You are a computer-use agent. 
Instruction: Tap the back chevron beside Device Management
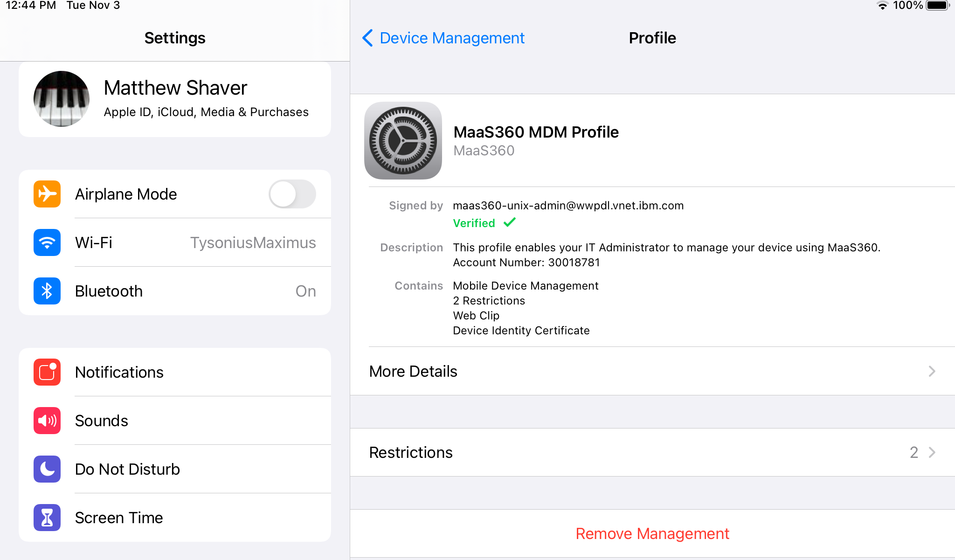coord(367,38)
